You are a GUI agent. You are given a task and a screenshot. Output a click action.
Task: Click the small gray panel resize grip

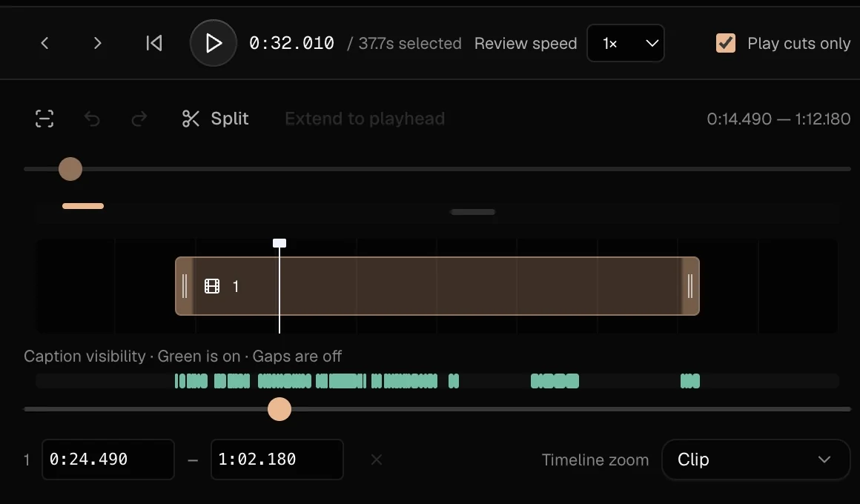click(472, 212)
